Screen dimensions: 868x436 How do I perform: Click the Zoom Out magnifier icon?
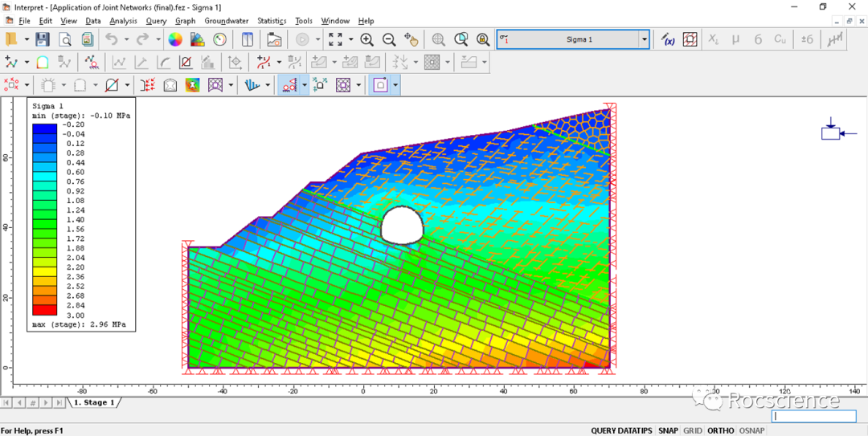click(x=389, y=39)
